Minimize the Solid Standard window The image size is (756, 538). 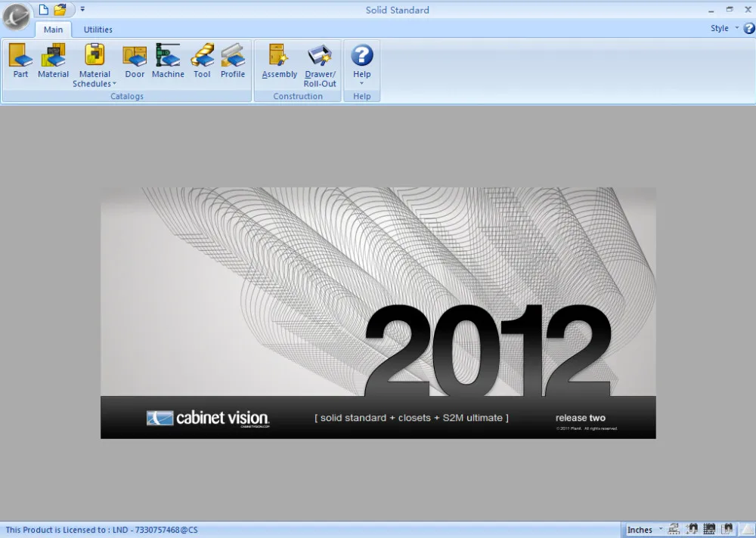click(711, 10)
